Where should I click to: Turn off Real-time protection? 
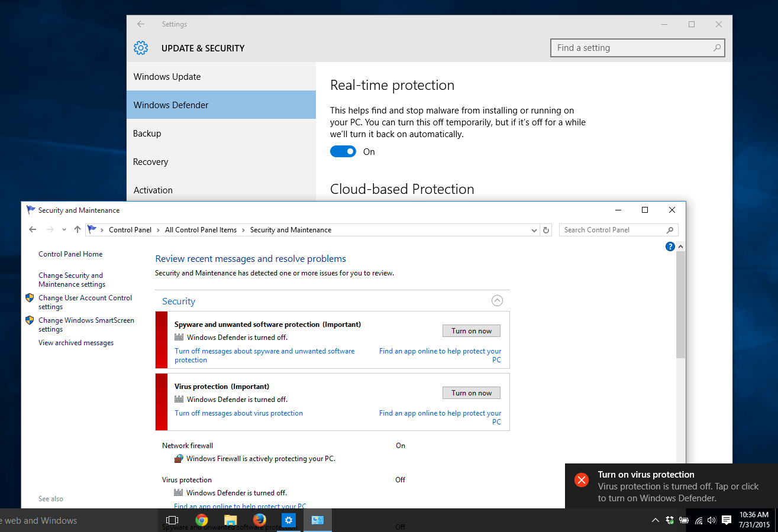[343, 151]
